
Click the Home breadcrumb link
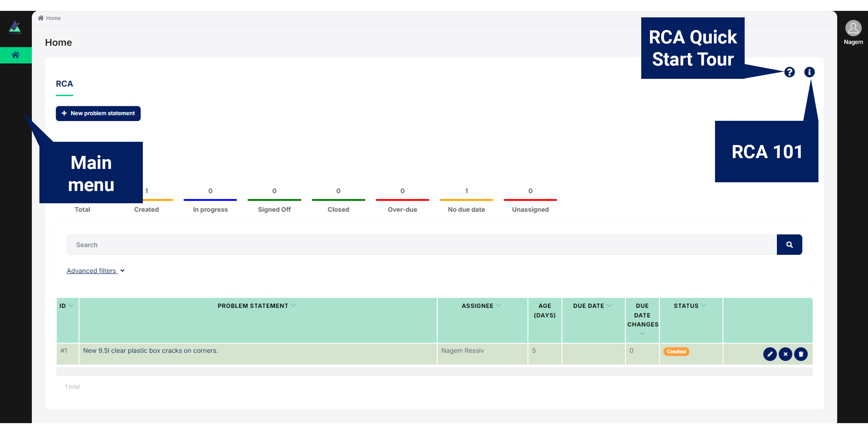(53, 18)
